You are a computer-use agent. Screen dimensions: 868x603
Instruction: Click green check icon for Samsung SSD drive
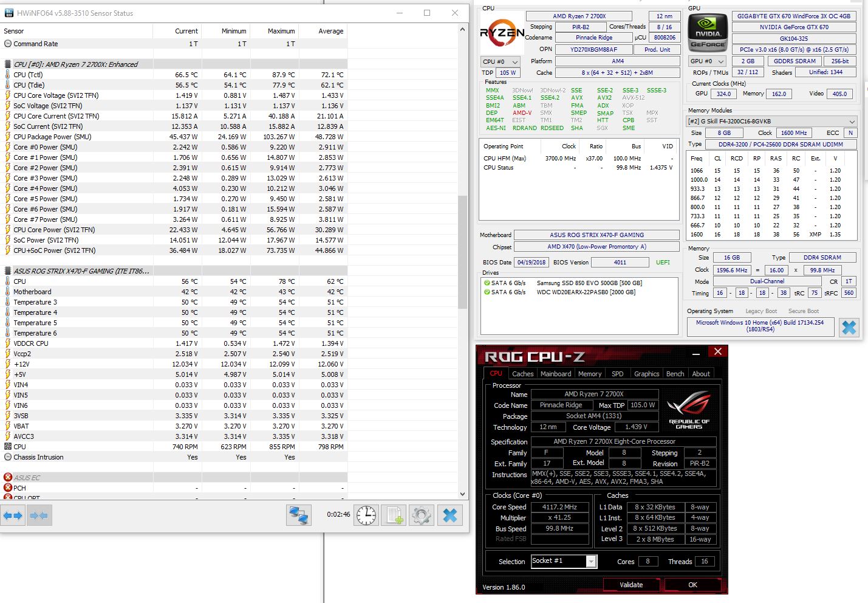click(x=487, y=283)
